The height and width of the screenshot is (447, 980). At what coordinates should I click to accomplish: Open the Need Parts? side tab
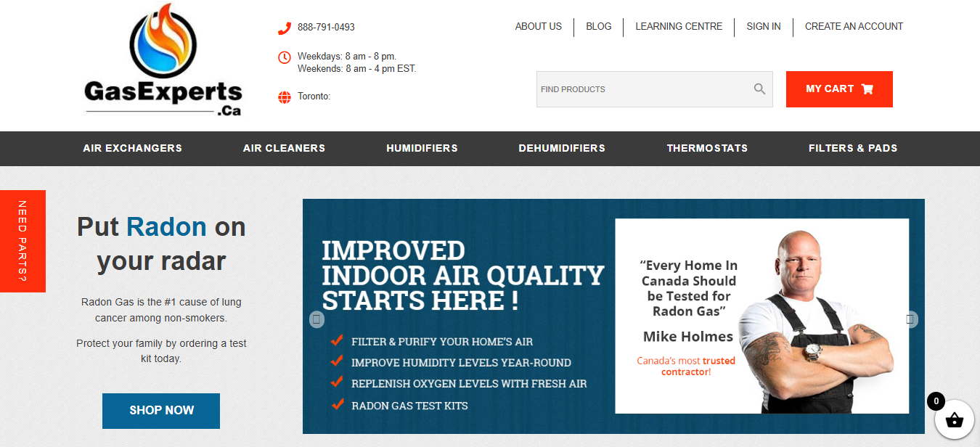(23, 241)
